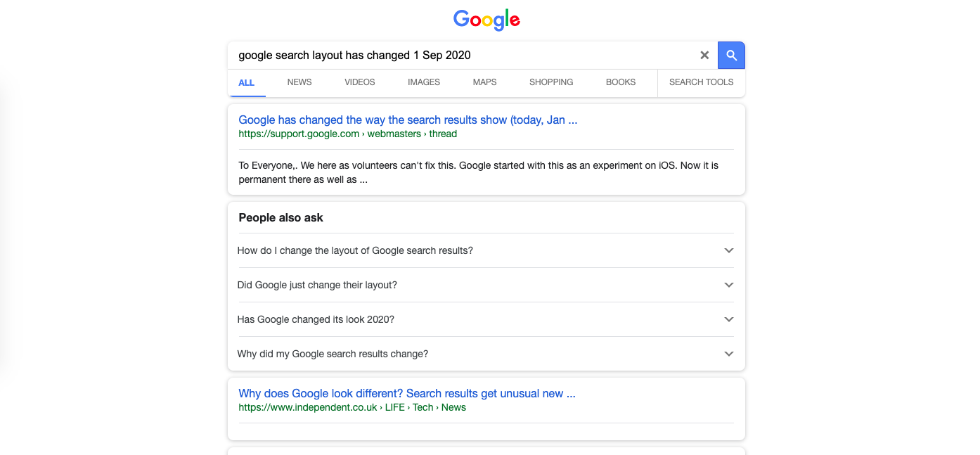
Task: Click the Google logo
Action: [486, 20]
